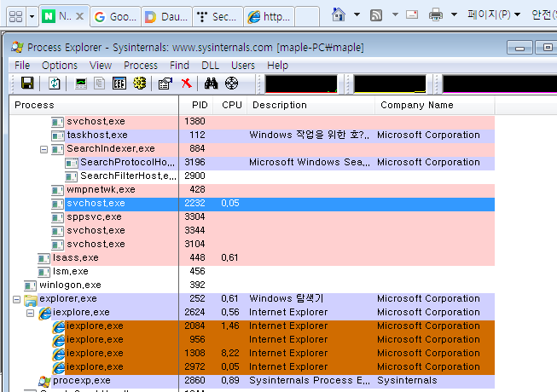557x392 pixels.
Task: Sort by the CPU column header
Action: (229, 105)
